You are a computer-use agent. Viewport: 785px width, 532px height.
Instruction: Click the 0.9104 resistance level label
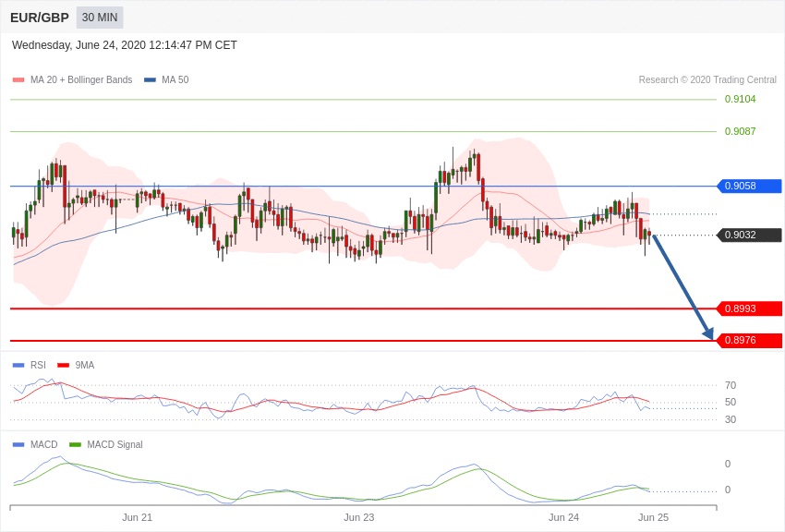(740, 99)
